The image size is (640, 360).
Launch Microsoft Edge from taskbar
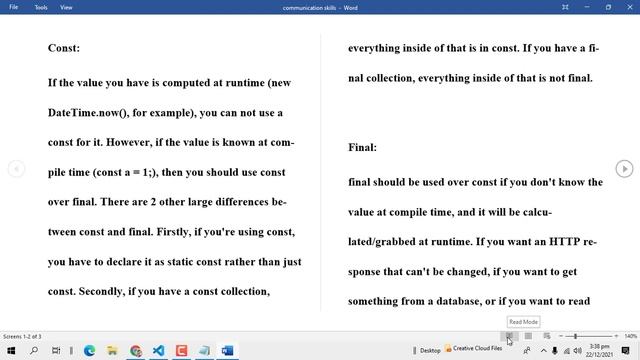[89, 351]
